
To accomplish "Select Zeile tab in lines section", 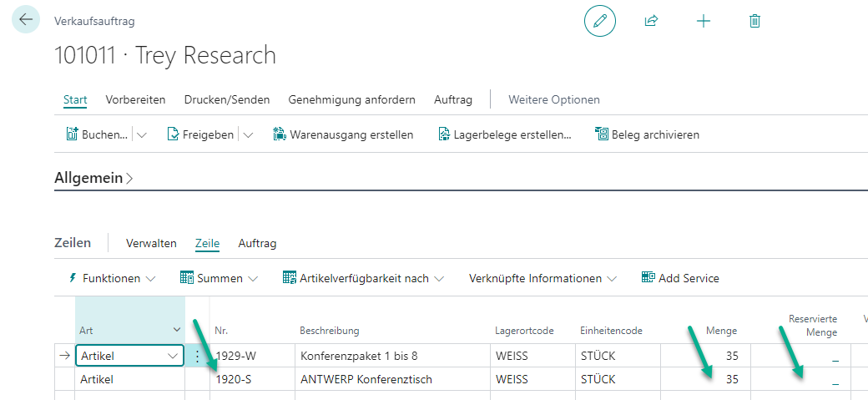I will 208,243.
